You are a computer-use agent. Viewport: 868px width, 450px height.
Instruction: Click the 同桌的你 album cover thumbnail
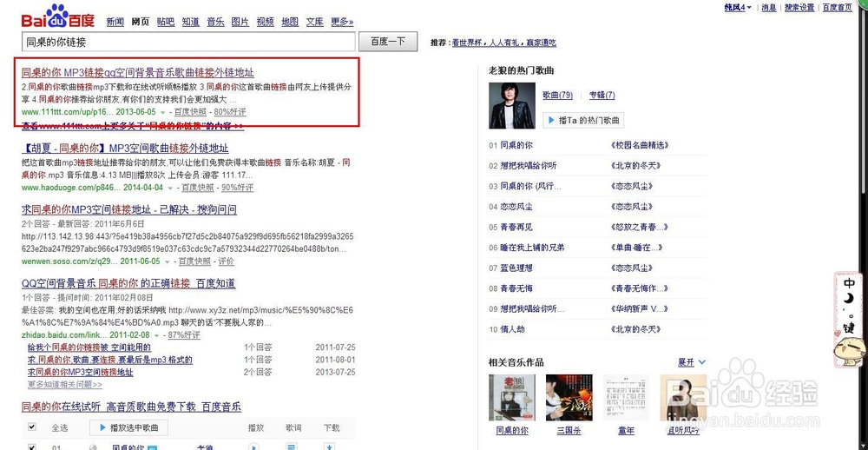pyautogui.click(x=512, y=398)
